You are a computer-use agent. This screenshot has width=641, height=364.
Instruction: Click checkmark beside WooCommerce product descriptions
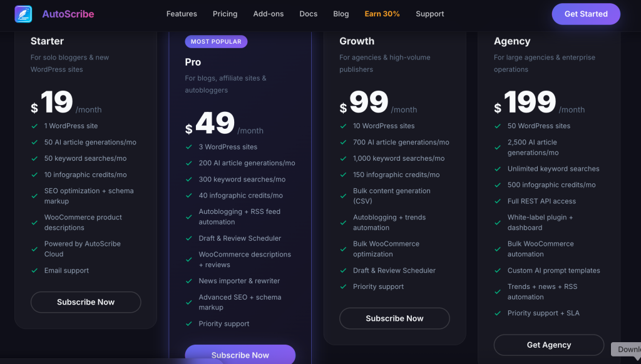34,223
